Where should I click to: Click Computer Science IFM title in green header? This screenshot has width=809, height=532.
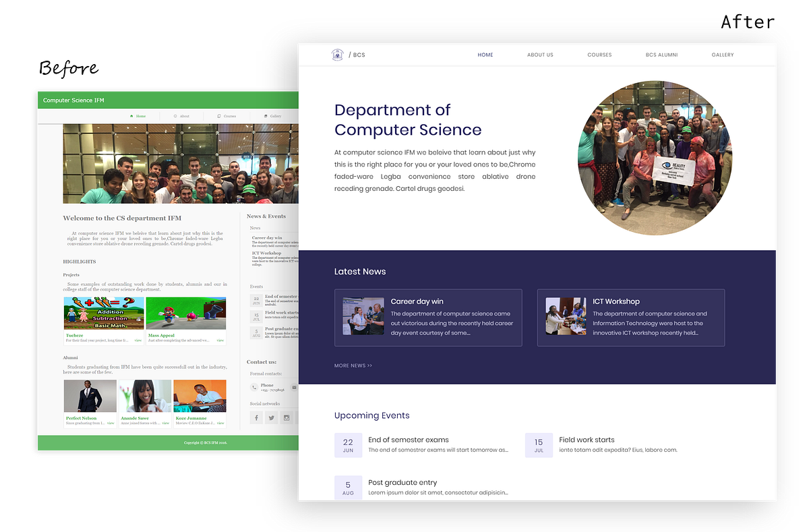pos(73,100)
